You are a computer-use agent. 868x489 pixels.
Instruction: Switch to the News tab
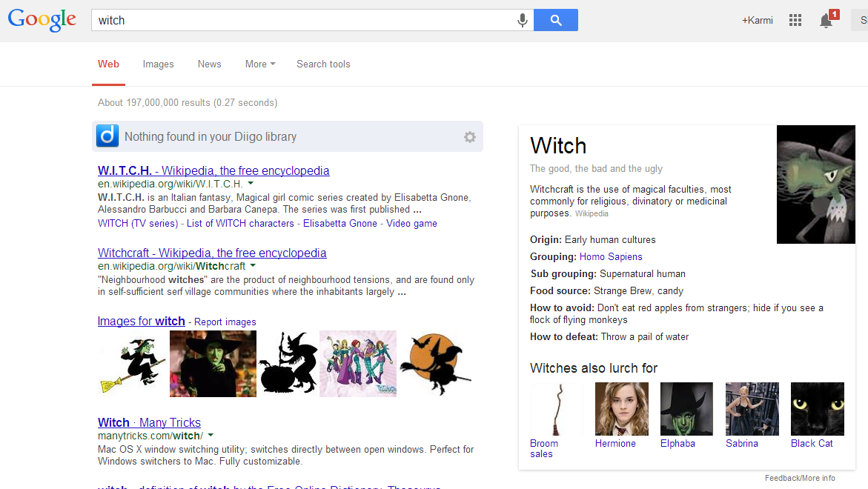click(x=209, y=64)
